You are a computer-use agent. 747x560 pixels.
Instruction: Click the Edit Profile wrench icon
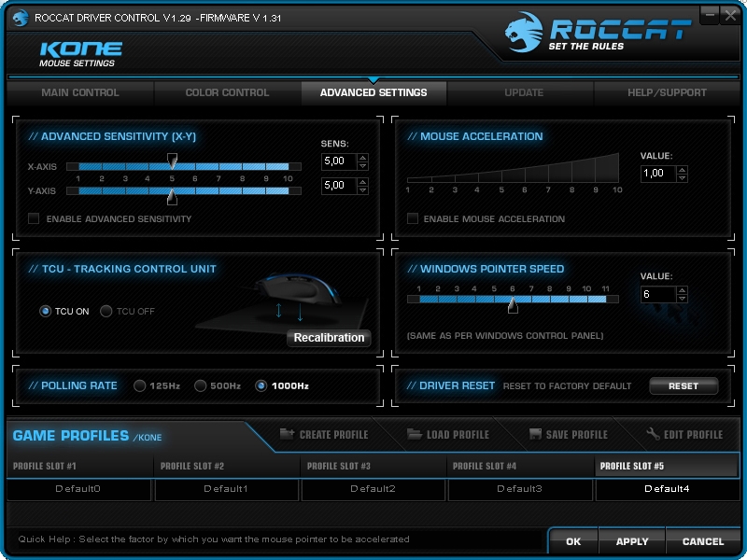point(653,434)
